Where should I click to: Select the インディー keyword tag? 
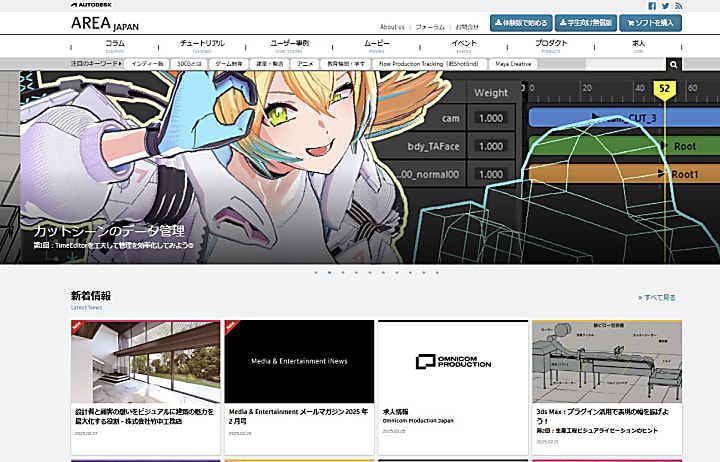[147, 64]
